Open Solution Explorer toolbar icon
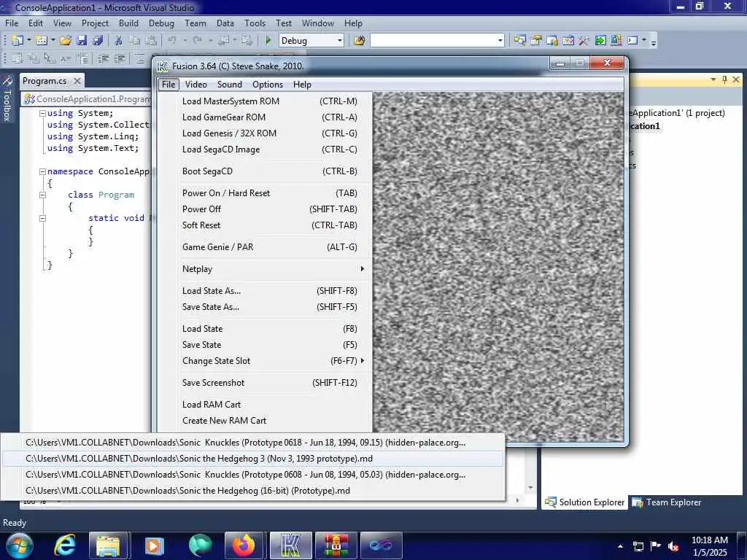 pos(519,41)
